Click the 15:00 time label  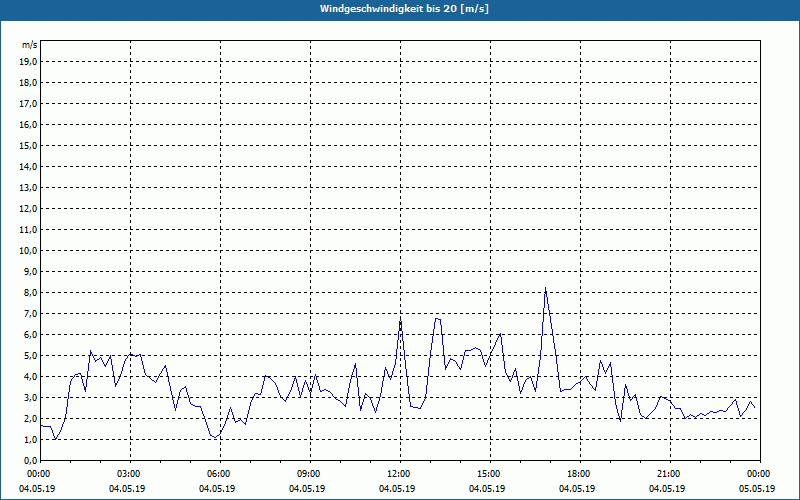point(491,474)
